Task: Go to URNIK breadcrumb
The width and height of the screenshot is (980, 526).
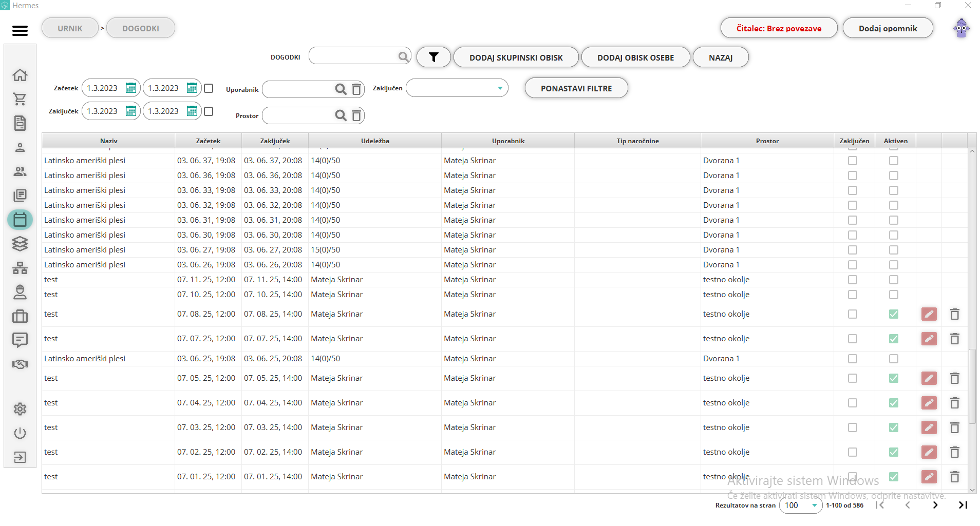Action: tap(70, 28)
